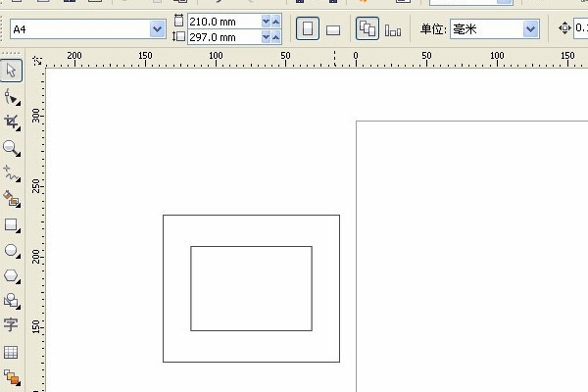Decrease page height 297.0 mm with down arrow
Image resolution: width=588 pixels, height=392 pixels.
click(x=266, y=37)
